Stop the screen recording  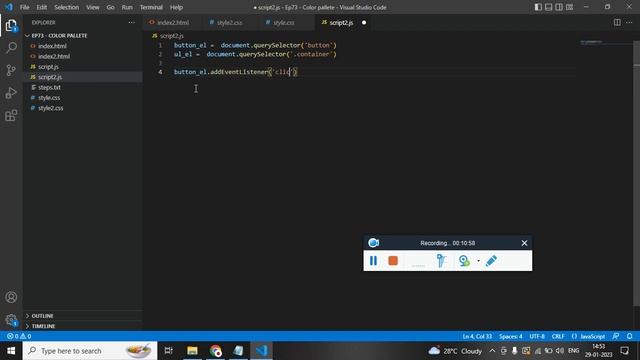tap(393, 260)
